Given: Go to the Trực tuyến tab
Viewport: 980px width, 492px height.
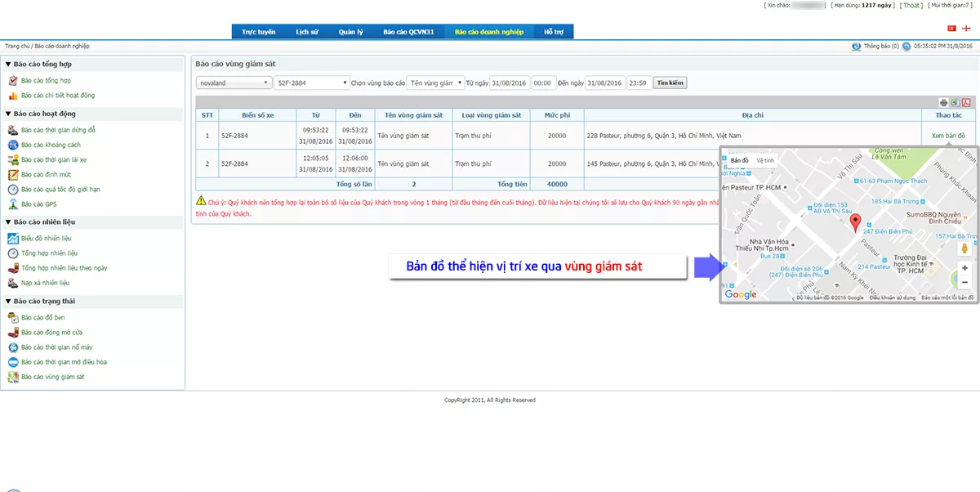Looking at the screenshot, I should click(259, 32).
